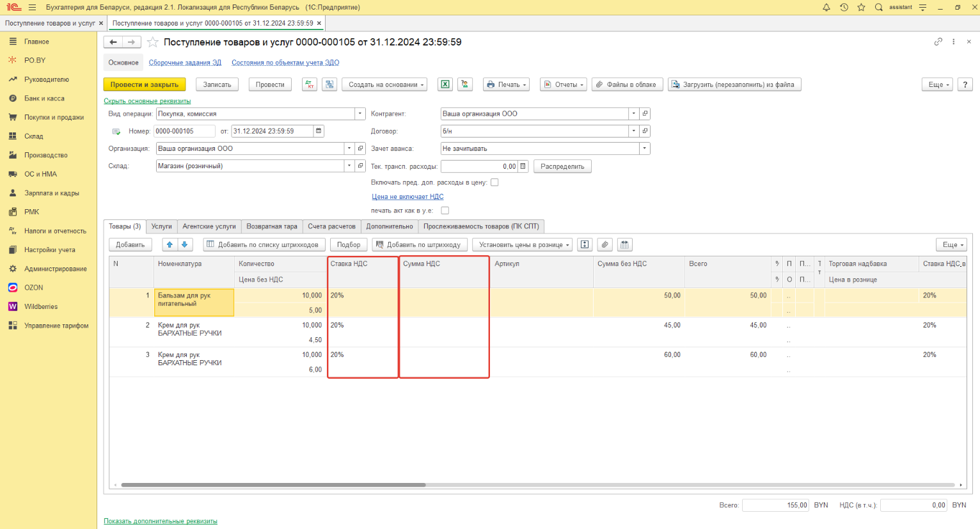This screenshot has width=980, height=529.
Task: Open the 'Создать на основании' dropdown
Action: 386,84
